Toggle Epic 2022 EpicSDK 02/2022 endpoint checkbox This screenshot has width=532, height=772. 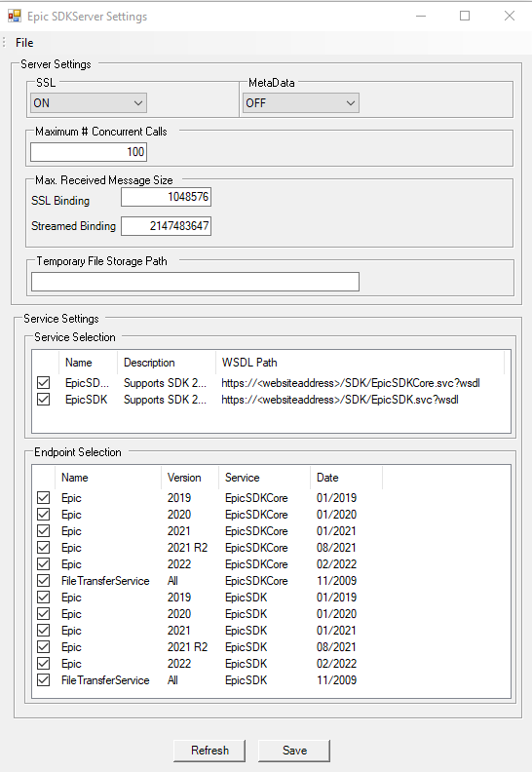(43, 664)
